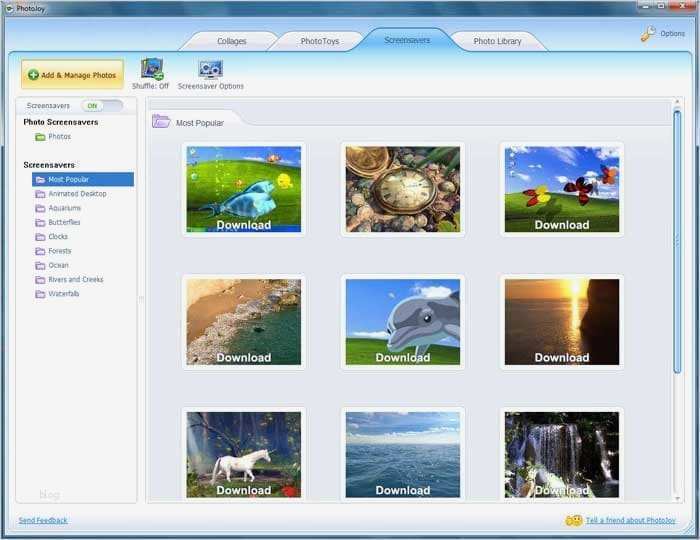Click the white unicorn forest thumbnail

pyautogui.click(x=244, y=454)
